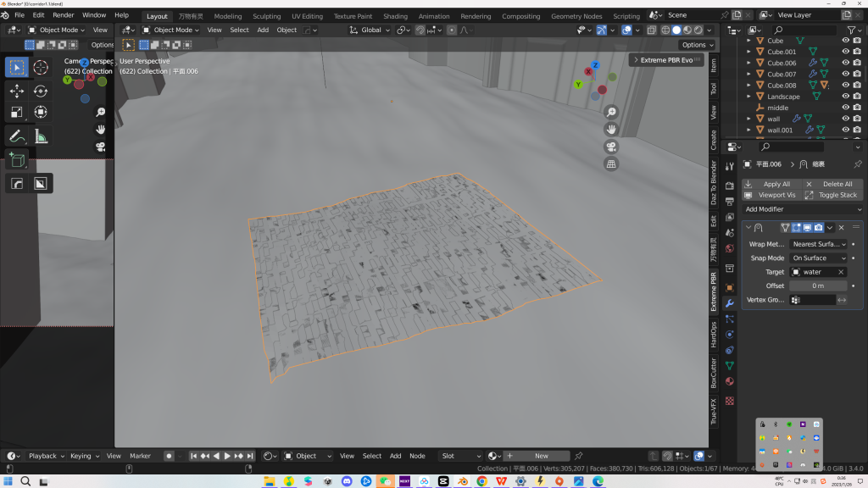Open Object Data properties tab icon
This screenshot has height=488, width=868.
coord(730,366)
